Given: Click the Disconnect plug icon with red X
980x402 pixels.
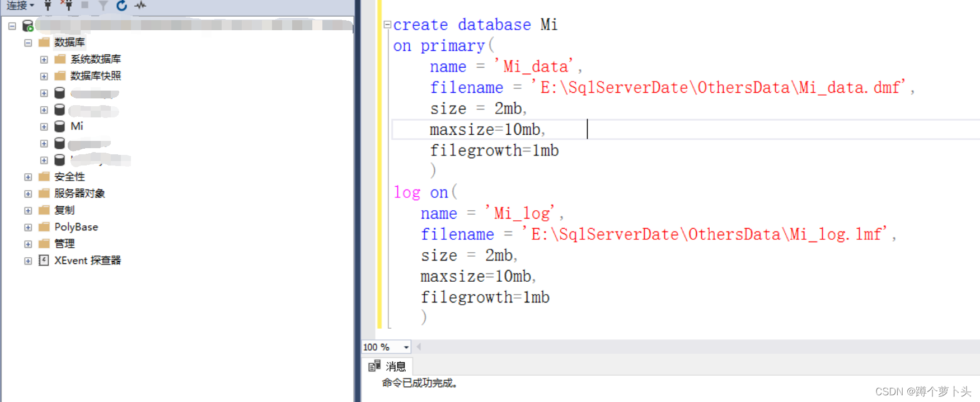Looking at the screenshot, I should click(67, 5).
